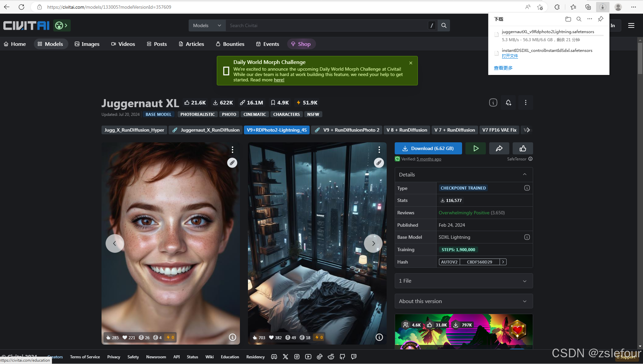Viewport: 643px width, 364px height.
Task: Open Civitai X footer icon
Action: tap(285, 357)
